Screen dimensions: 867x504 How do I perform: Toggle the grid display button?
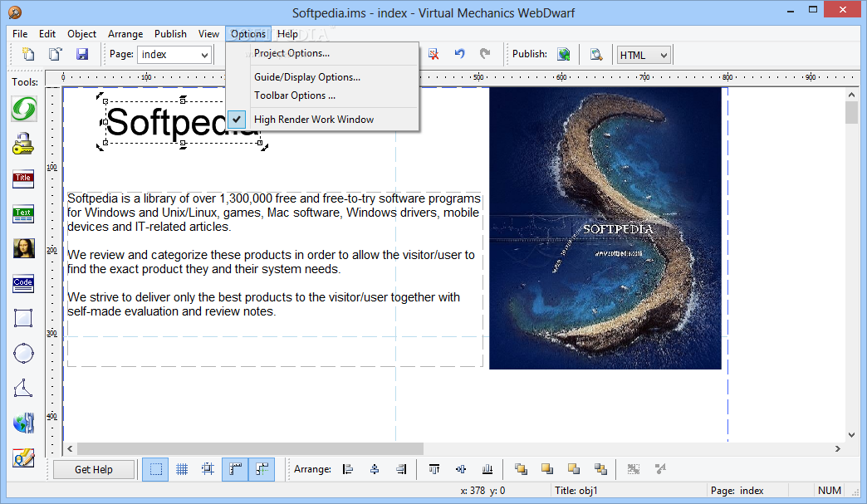[182, 469]
